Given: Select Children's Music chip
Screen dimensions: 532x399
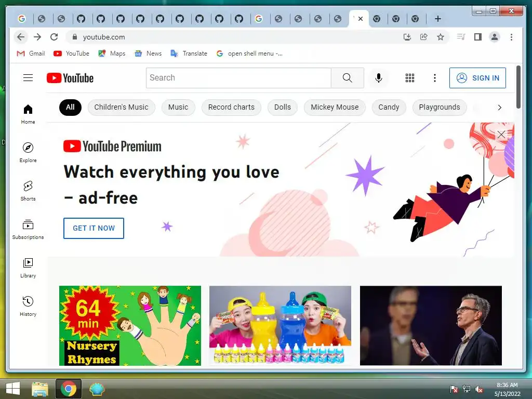Looking at the screenshot, I should [x=121, y=107].
